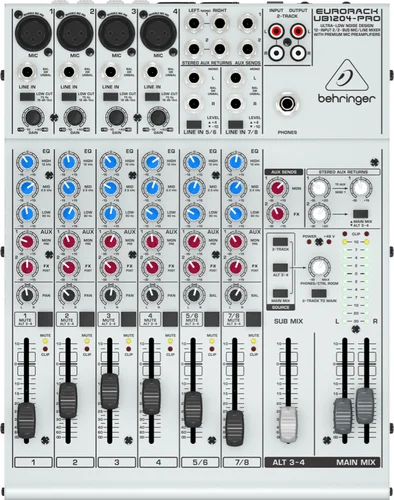Click the LINE IN 5/6 left jack
The height and width of the screenshot is (500, 394).
point(194,78)
